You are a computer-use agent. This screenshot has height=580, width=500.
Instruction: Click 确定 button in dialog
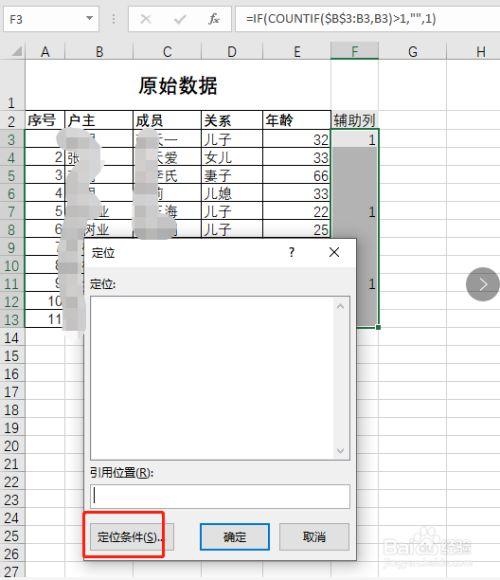tap(235, 537)
